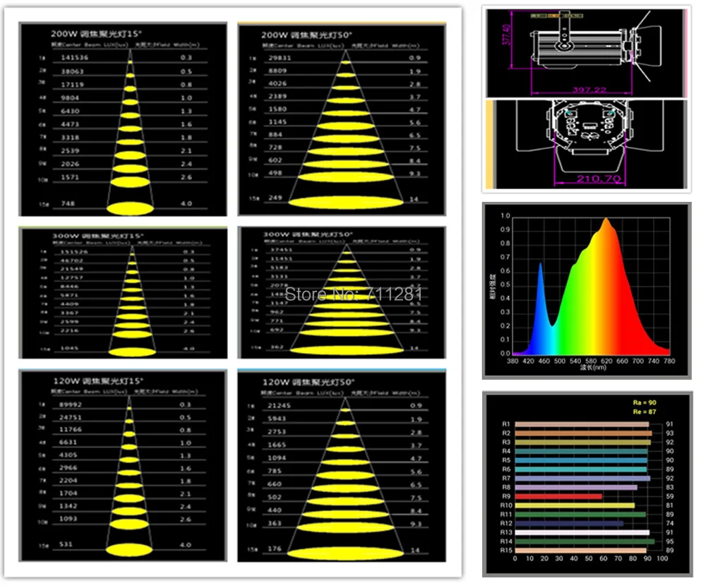This screenshot has width=706, height=588.
Task: Click the '120W 调焦聚光灯15°' title
Action: click(97, 381)
